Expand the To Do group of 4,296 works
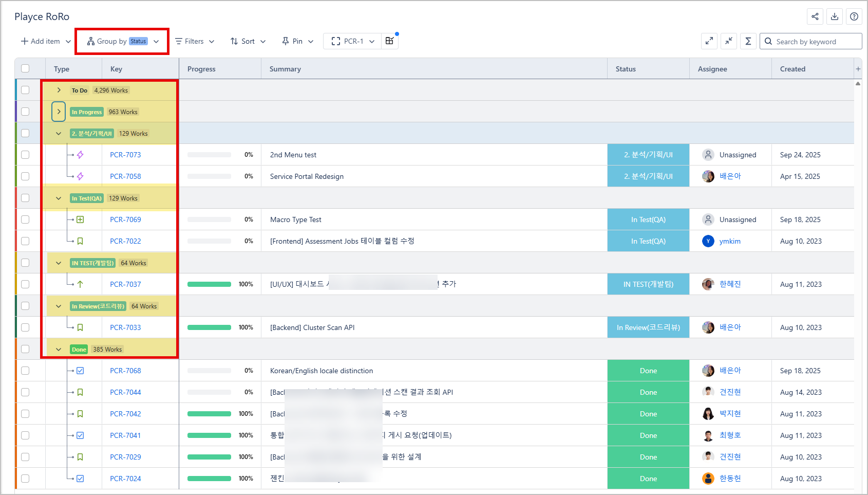This screenshot has height=495, width=868. [x=59, y=90]
